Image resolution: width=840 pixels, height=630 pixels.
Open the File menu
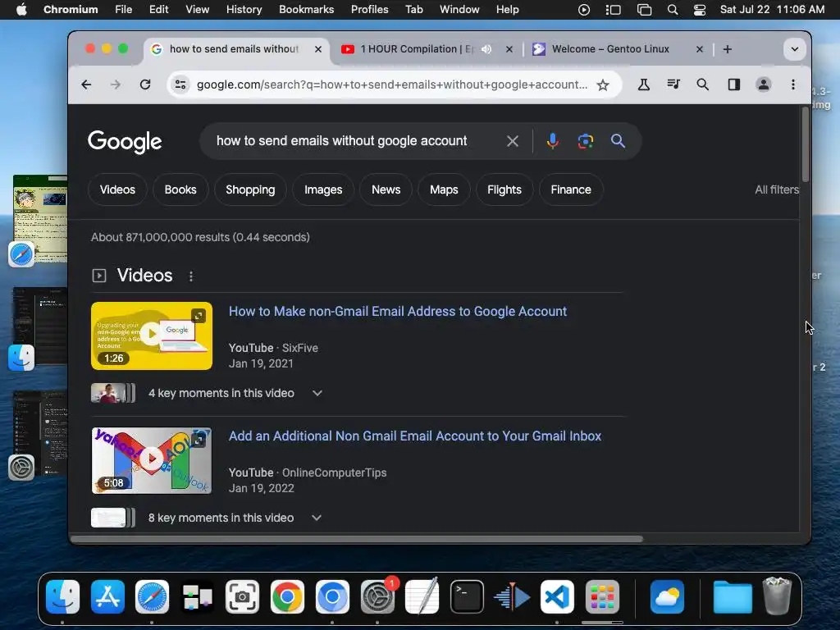[x=123, y=10]
